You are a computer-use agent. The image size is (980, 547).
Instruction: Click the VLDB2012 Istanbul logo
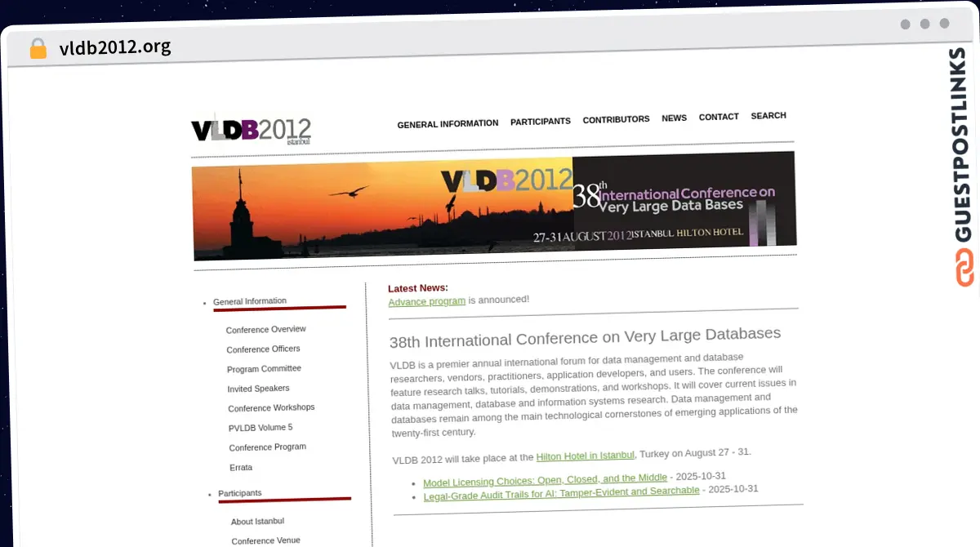point(251,129)
